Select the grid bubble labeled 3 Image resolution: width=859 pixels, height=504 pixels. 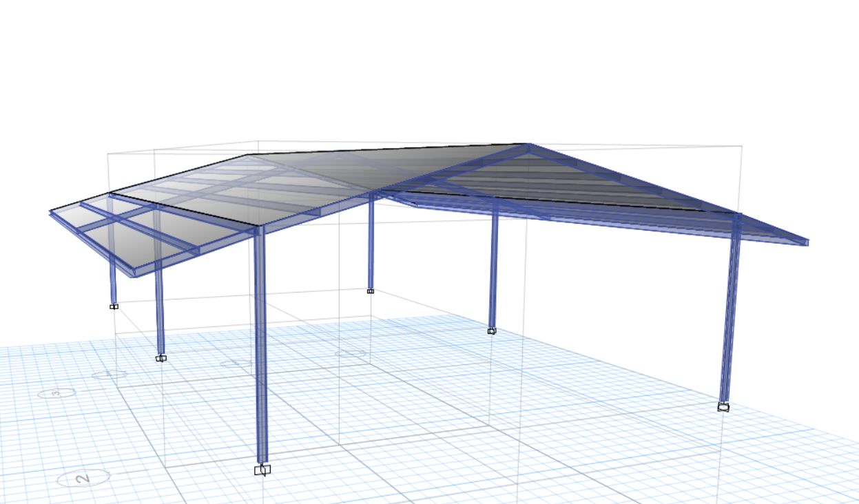coord(56,393)
